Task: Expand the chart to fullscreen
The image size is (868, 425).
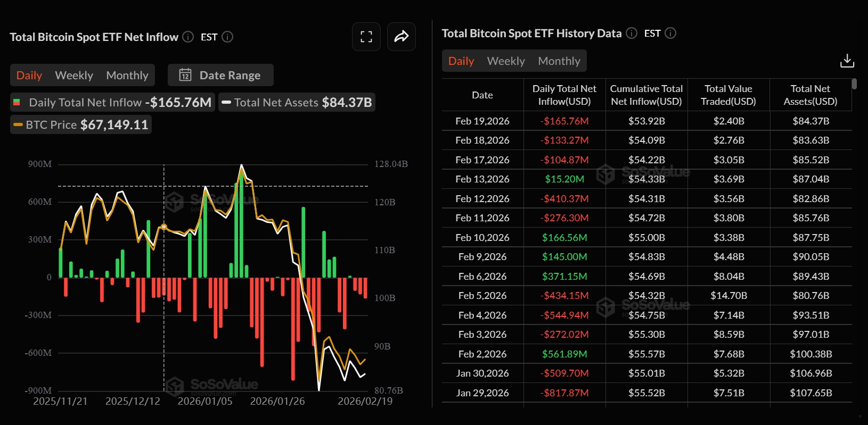Action: [x=366, y=37]
